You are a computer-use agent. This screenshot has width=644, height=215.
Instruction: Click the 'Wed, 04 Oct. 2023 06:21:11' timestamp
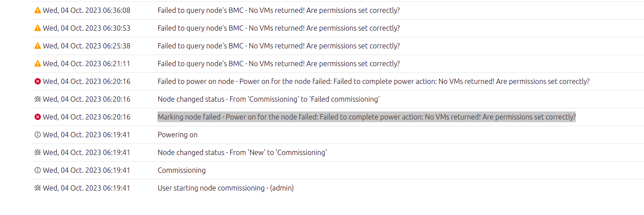86,64
